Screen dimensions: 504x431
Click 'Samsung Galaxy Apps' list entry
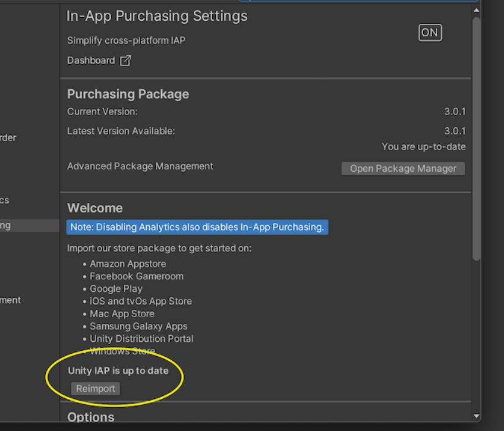[x=138, y=326]
